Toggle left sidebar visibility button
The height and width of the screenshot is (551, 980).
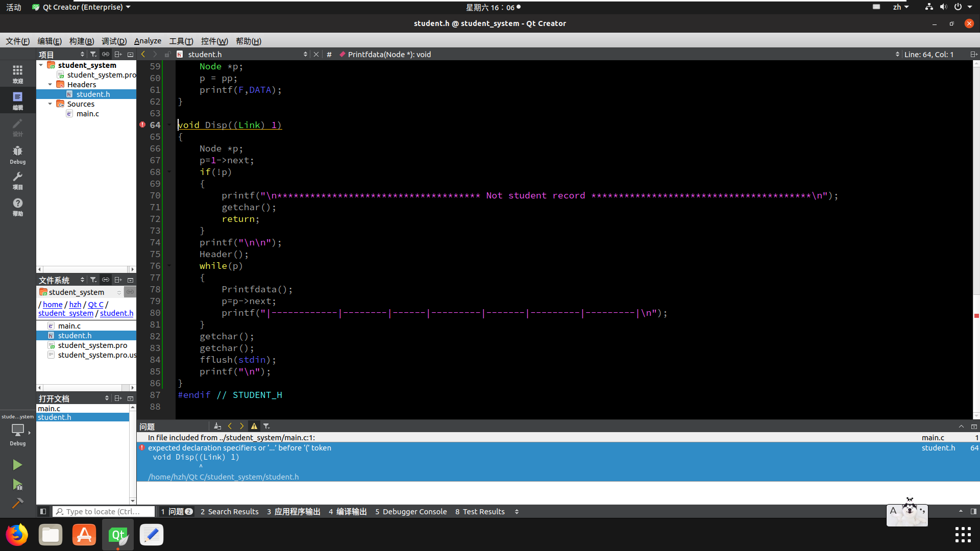[x=43, y=511]
